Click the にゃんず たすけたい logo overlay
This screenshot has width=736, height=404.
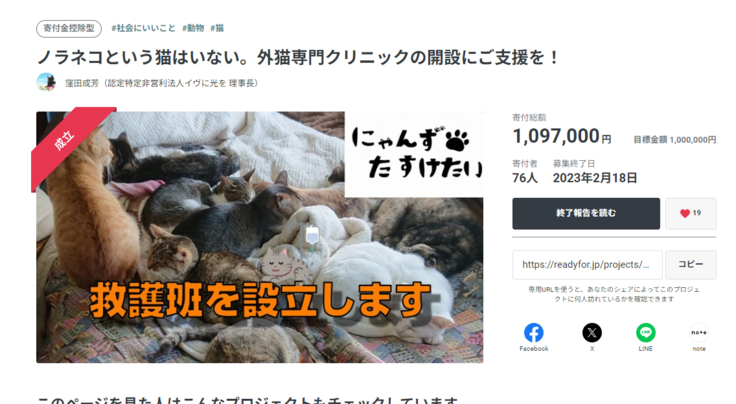click(x=414, y=154)
